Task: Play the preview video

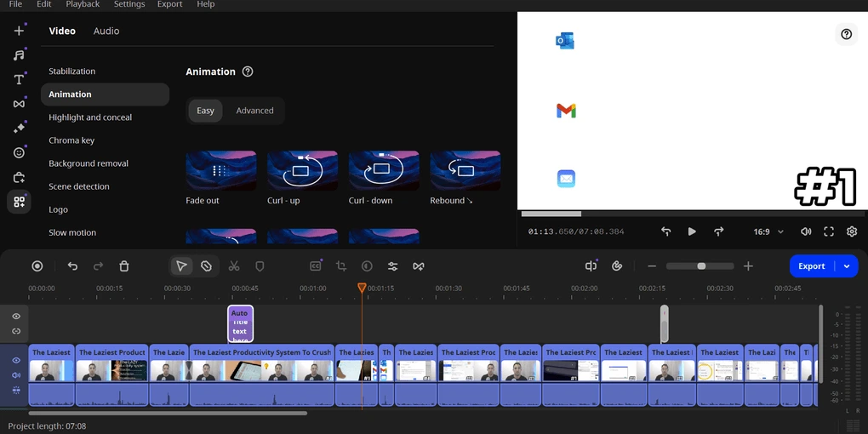Action: click(x=692, y=231)
